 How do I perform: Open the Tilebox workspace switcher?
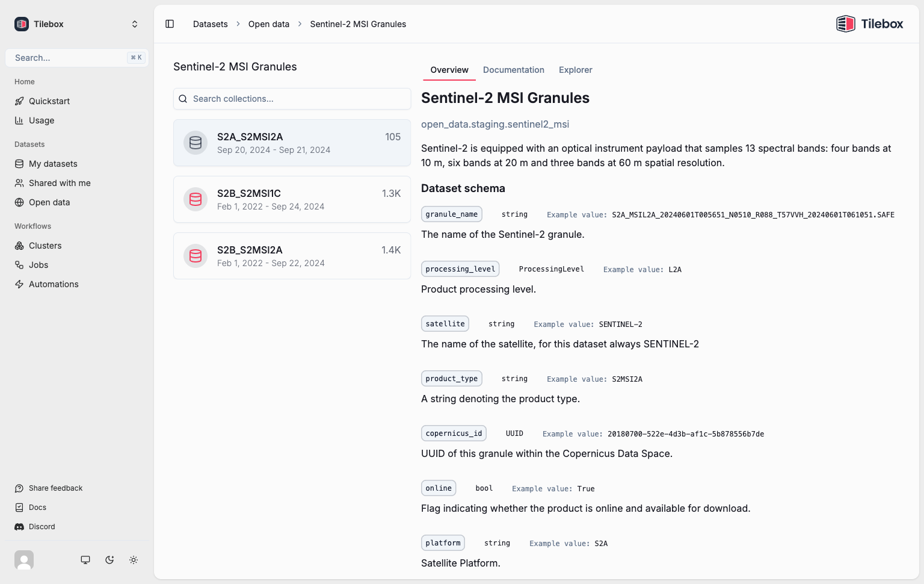coord(77,24)
